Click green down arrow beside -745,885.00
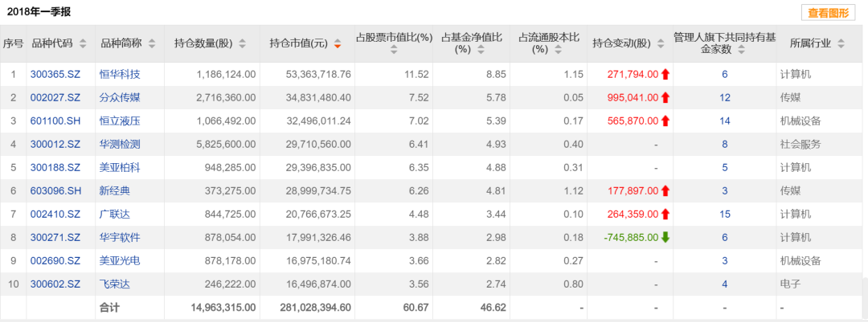Image resolution: width=868 pixels, height=323 pixels. click(665, 237)
